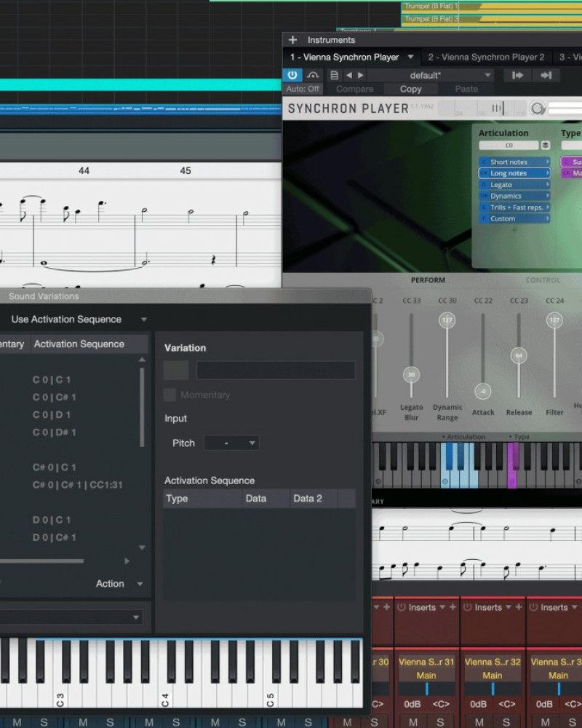Select row D 0 | C# 1
This screenshot has height=728, width=582.
[55, 538]
